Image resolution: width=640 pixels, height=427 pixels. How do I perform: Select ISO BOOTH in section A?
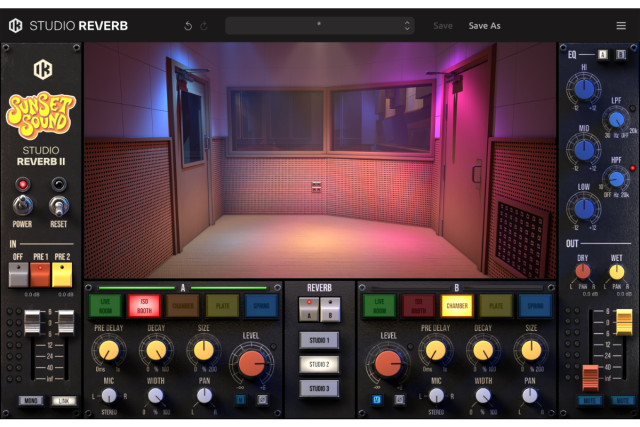tap(144, 306)
